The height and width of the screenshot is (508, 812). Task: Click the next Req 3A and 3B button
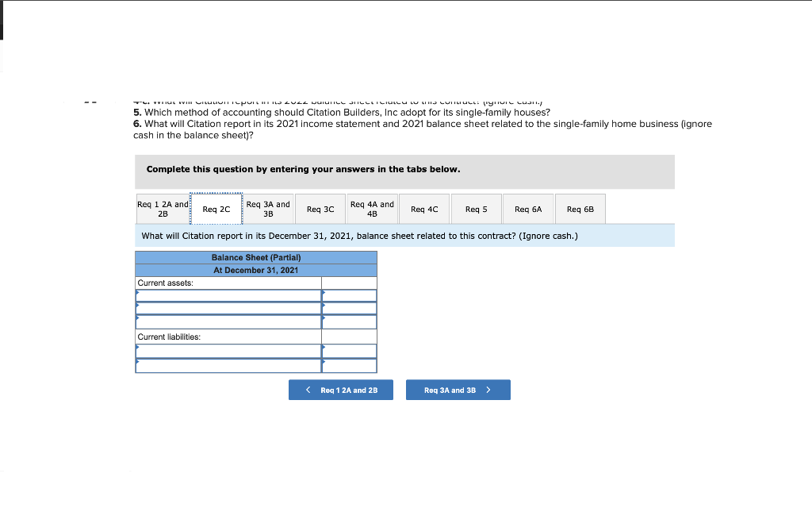pyautogui.click(x=458, y=390)
